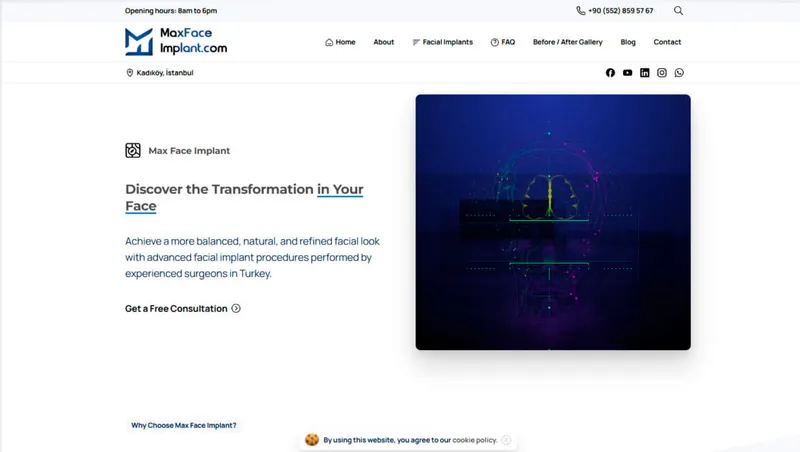Open the FAQ menu item

pos(503,42)
